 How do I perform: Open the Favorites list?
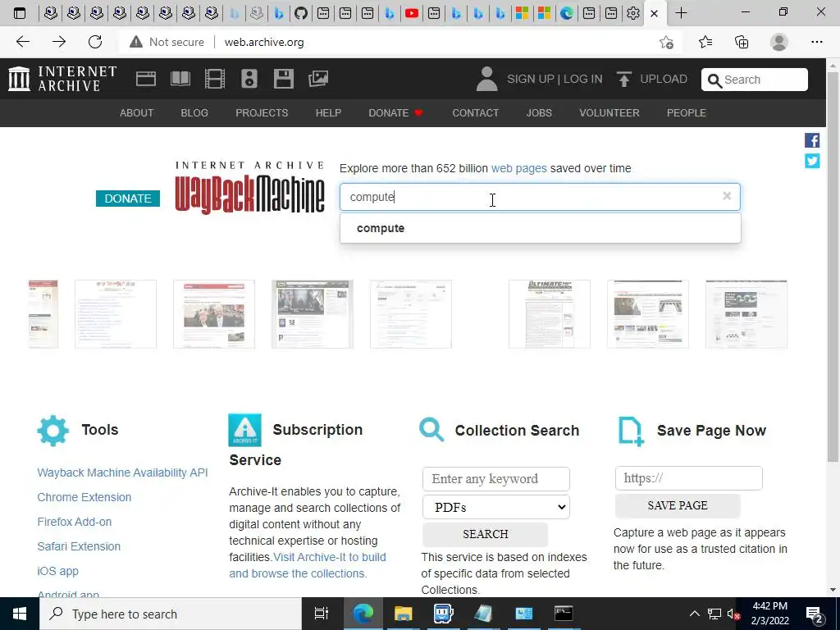(705, 42)
